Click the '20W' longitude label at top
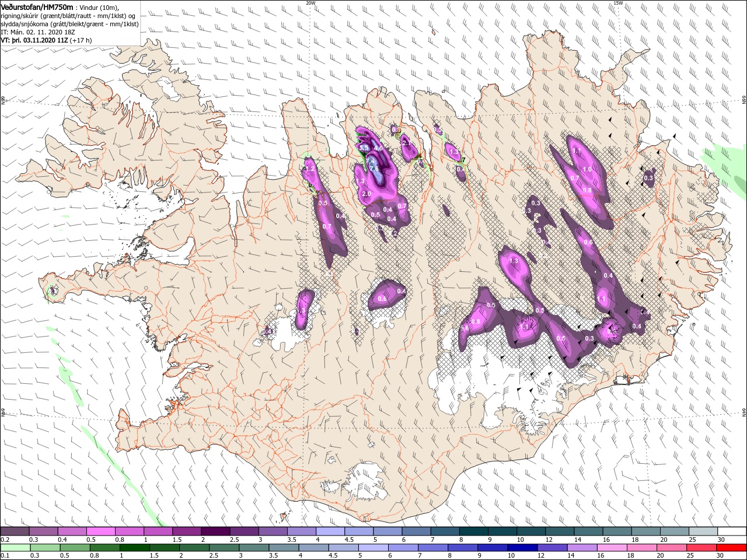The height and width of the screenshot is (560, 747). pos(310,2)
